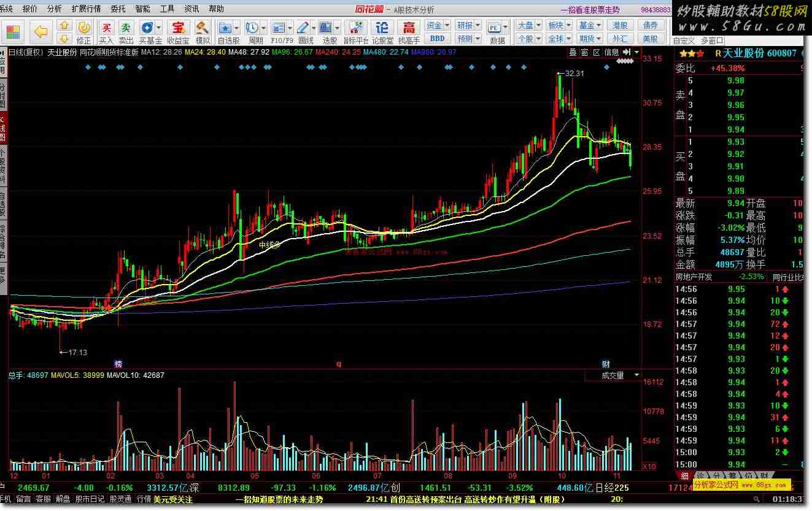This screenshot has width=812, height=511.
Task: Click the 外汇 button
Action: pos(620,39)
